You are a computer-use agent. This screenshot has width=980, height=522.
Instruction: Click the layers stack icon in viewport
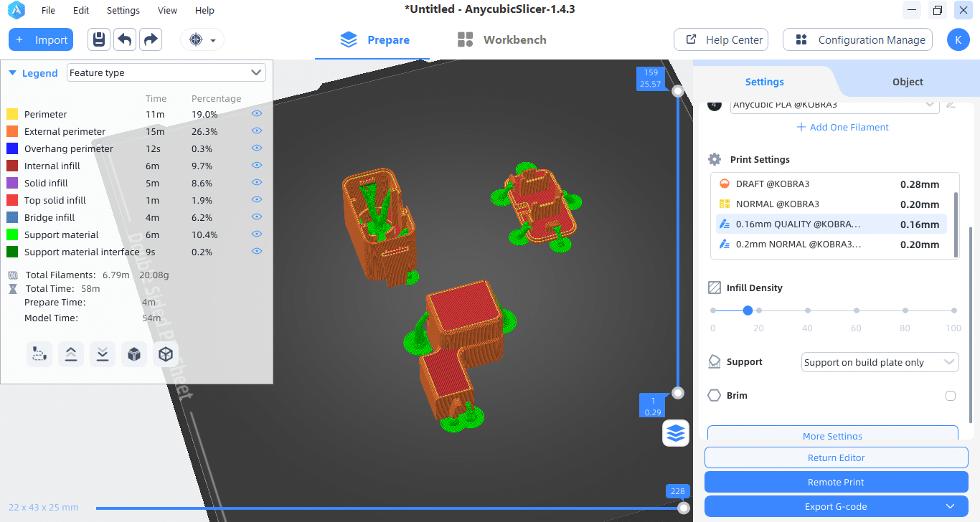click(x=676, y=433)
